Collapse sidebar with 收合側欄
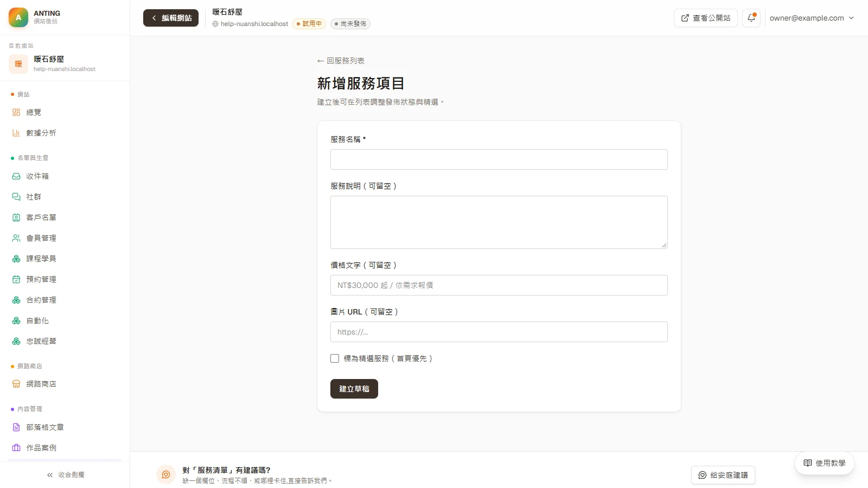Image resolution: width=868 pixels, height=488 pixels. click(x=65, y=475)
